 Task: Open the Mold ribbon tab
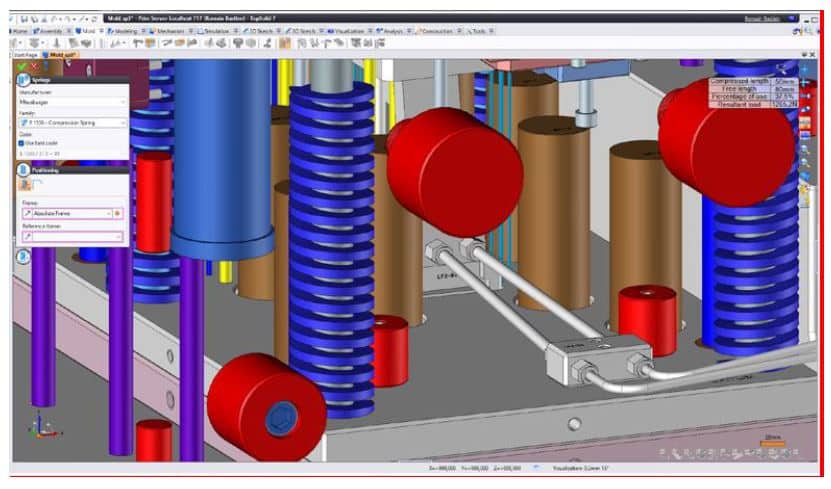pos(86,31)
